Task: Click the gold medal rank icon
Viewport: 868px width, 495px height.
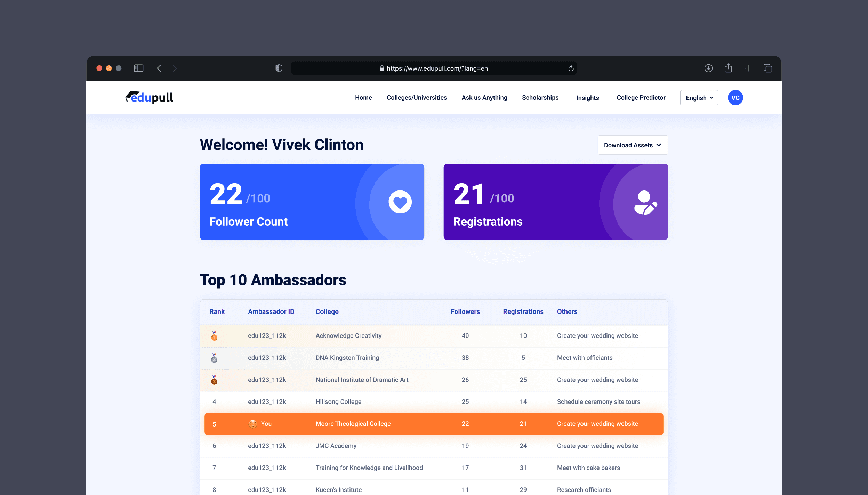Action: (x=214, y=336)
